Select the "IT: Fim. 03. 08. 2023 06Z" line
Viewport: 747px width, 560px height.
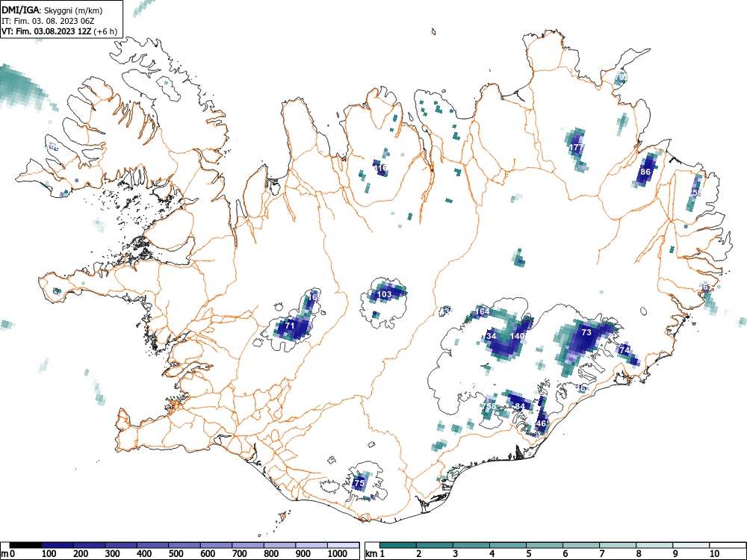tap(48, 21)
